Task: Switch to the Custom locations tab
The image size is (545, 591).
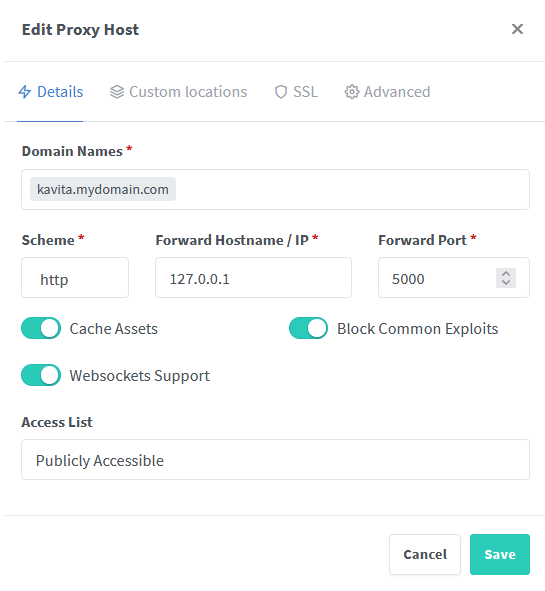Action: (x=178, y=92)
